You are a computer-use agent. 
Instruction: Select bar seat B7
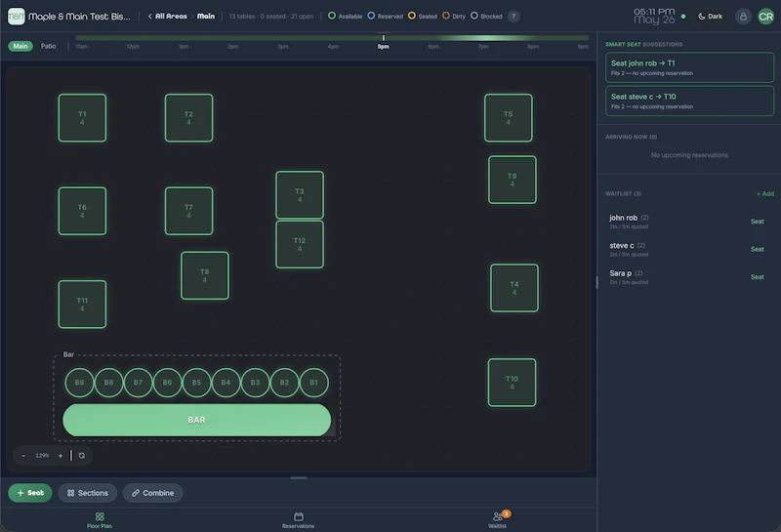[138, 383]
